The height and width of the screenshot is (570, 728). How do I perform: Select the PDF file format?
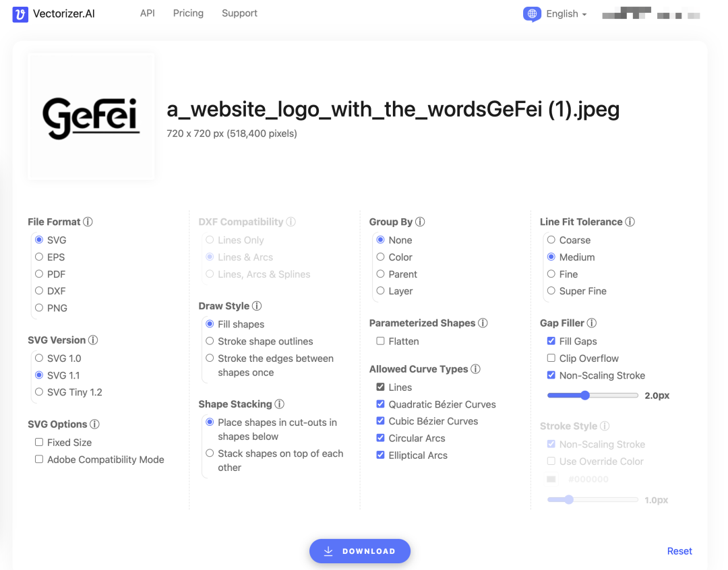point(39,274)
